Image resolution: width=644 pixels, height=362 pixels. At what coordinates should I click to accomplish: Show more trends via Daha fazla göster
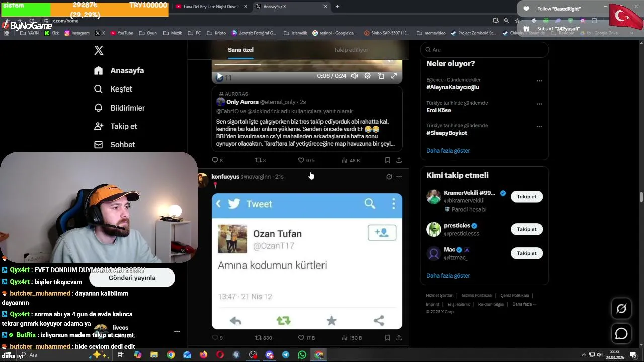(448, 151)
